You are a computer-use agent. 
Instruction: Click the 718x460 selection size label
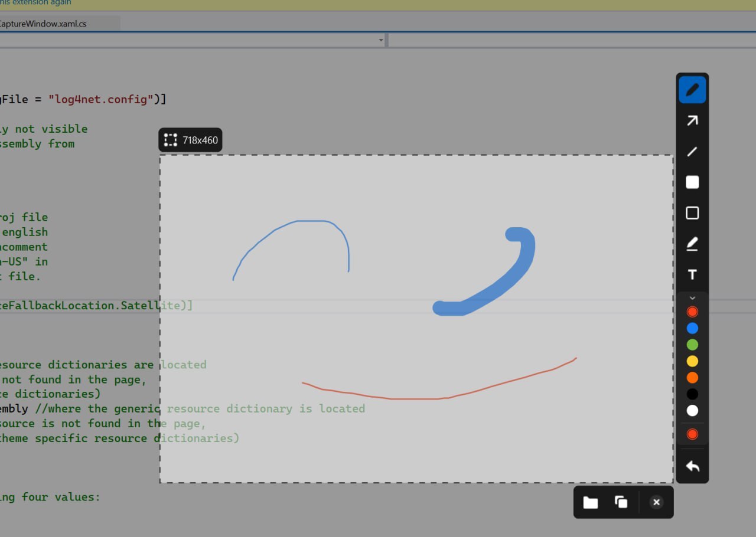pyautogui.click(x=190, y=140)
